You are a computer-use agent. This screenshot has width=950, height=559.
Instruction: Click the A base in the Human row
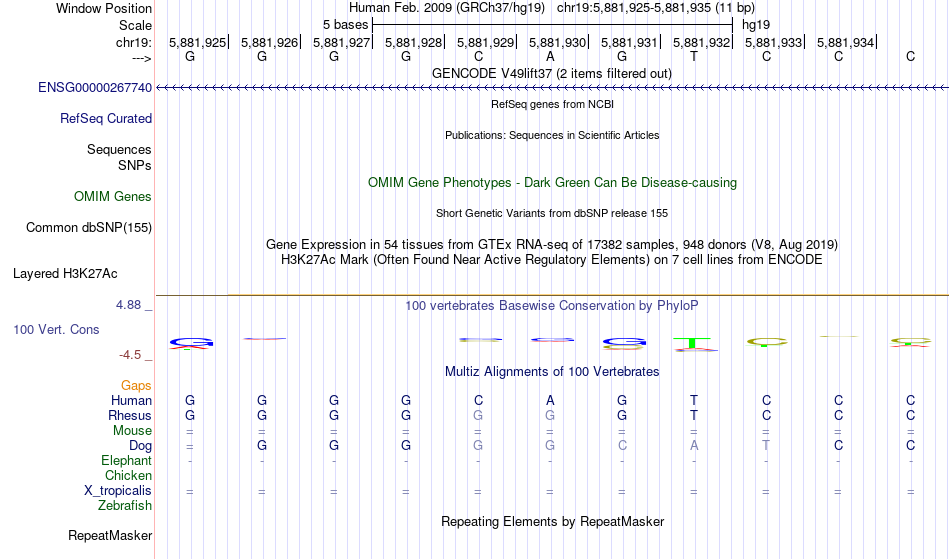[x=550, y=400]
